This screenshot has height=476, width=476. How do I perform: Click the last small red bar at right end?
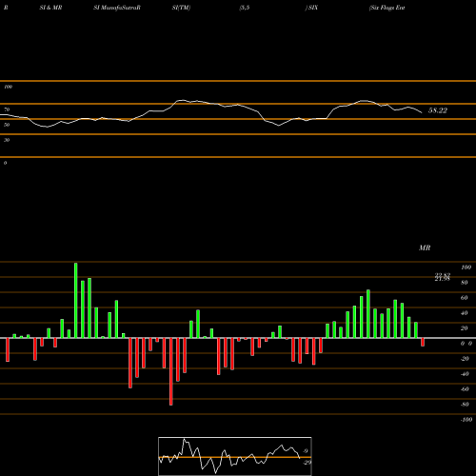point(423,342)
